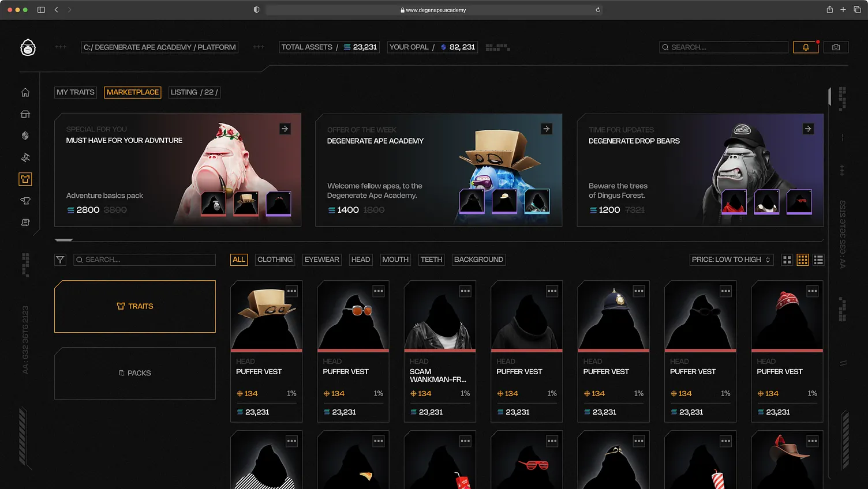Open options menu on Scam Wankman card
This screenshot has height=489, width=868.
click(x=465, y=291)
